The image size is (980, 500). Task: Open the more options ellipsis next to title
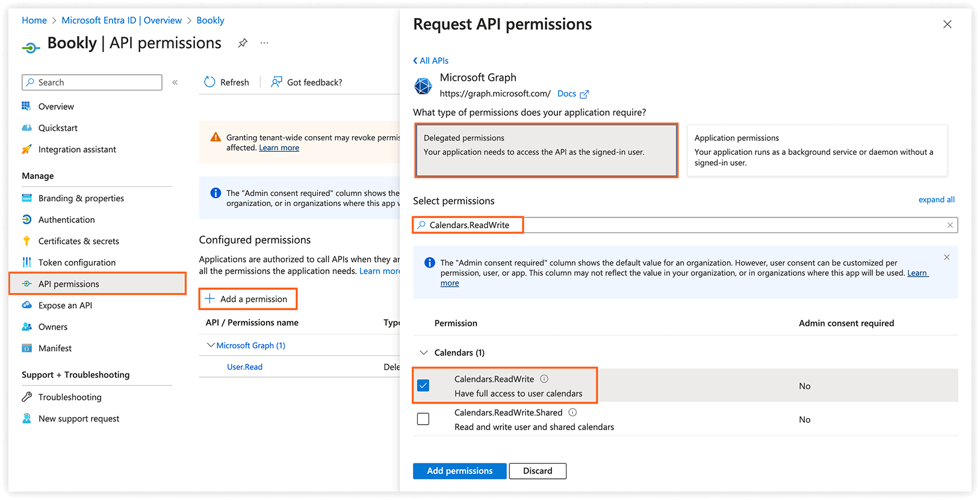[264, 43]
